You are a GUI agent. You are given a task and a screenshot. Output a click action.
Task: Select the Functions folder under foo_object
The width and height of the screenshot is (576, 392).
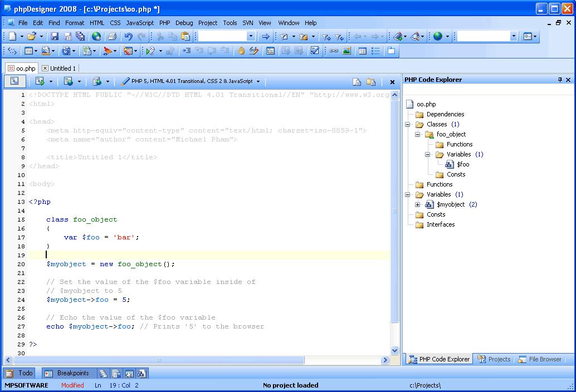click(x=460, y=144)
